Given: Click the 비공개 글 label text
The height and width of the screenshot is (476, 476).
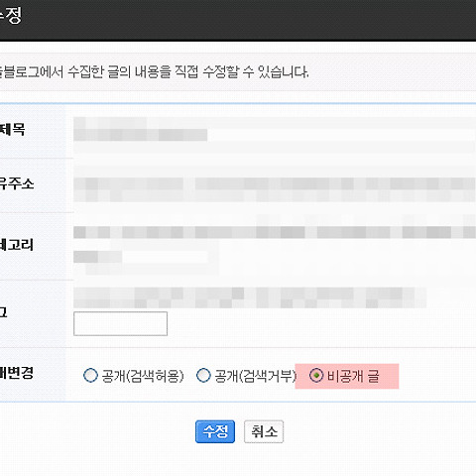Looking at the screenshot, I should click(x=353, y=376).
